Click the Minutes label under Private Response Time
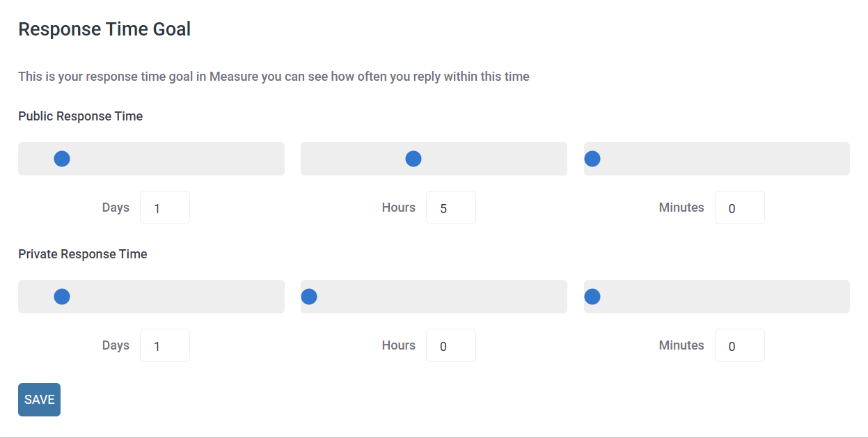Screen dimensions: 868x438 click(x=681, y=345)
